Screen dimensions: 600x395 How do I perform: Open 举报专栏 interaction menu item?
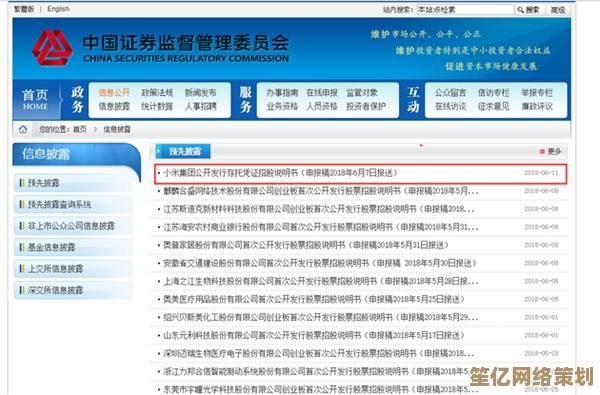[537, 93]
